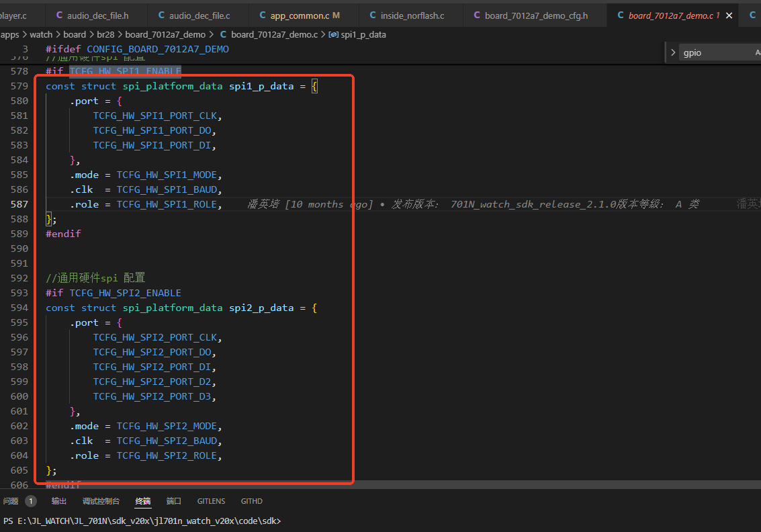Click the spi1_p_data identifier on line 579
761x532 pixels.
261,86
